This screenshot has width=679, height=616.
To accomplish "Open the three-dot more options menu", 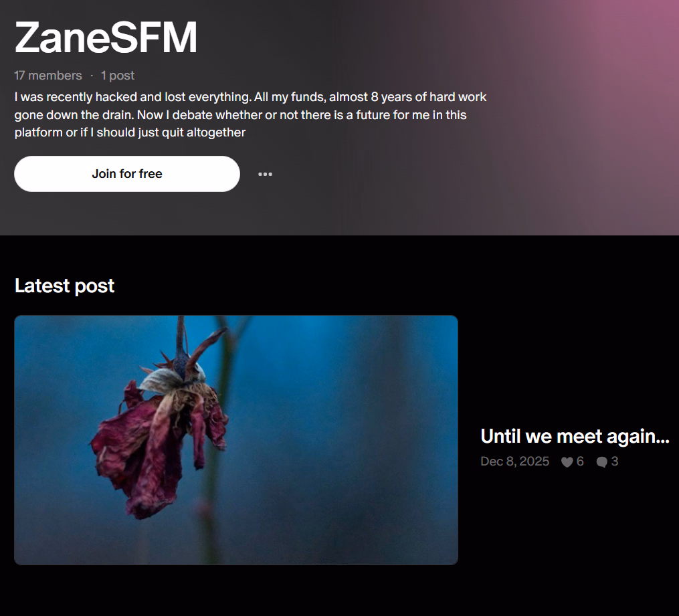I will coord(265,174).
